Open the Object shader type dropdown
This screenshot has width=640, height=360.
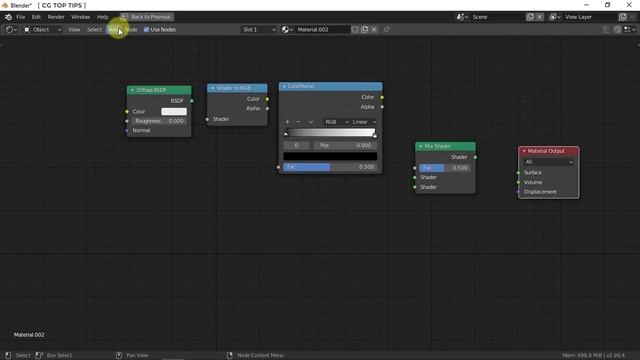click(x=42, y=30)
